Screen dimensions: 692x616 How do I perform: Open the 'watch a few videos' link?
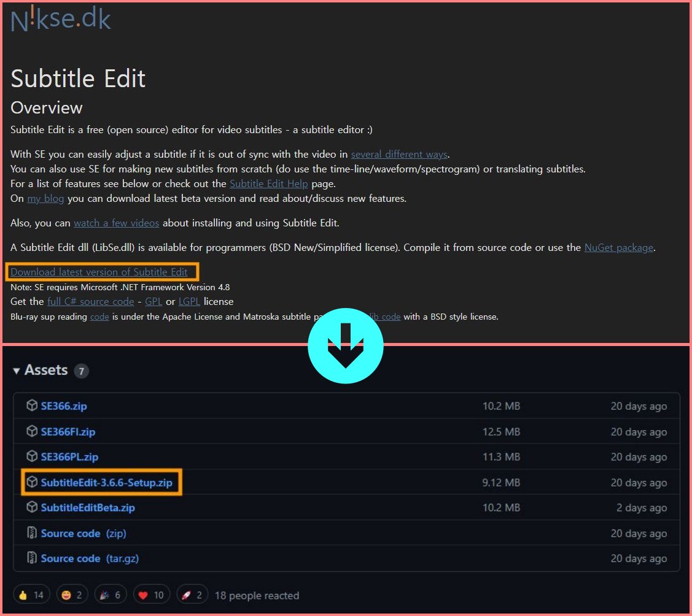[116, 223]
